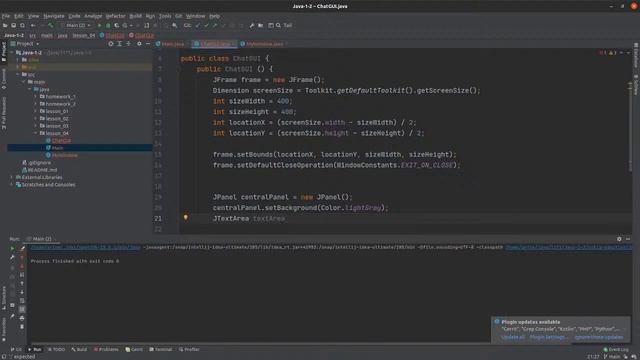Image resolution: width=640 pixels, height=360 pixels.
Task: Expand Scratches and Consoles node
Action: click(x=12, y=184)
